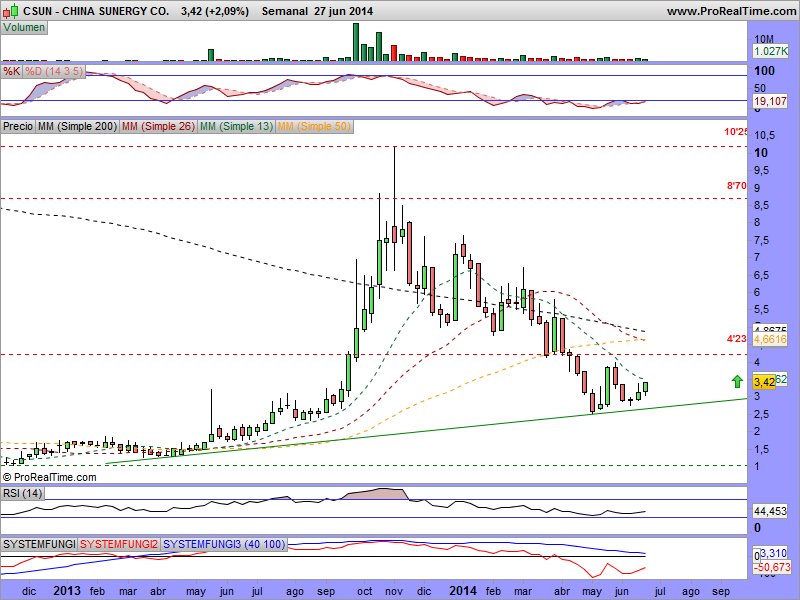800x600 pixels.
Task: Click the MM (Simple 50) moving average label
Action: [x=314, y=126]
